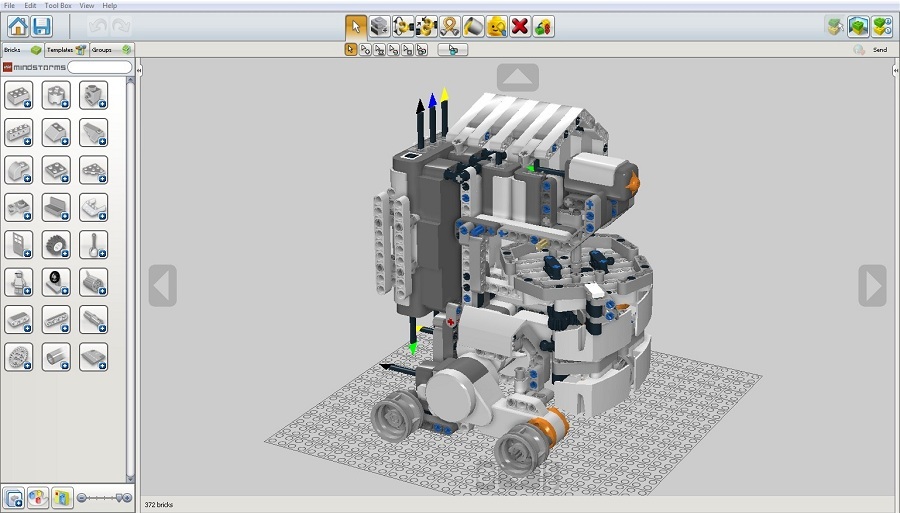
Task: Expand the tools and wrench category
Action: [94, 244]
